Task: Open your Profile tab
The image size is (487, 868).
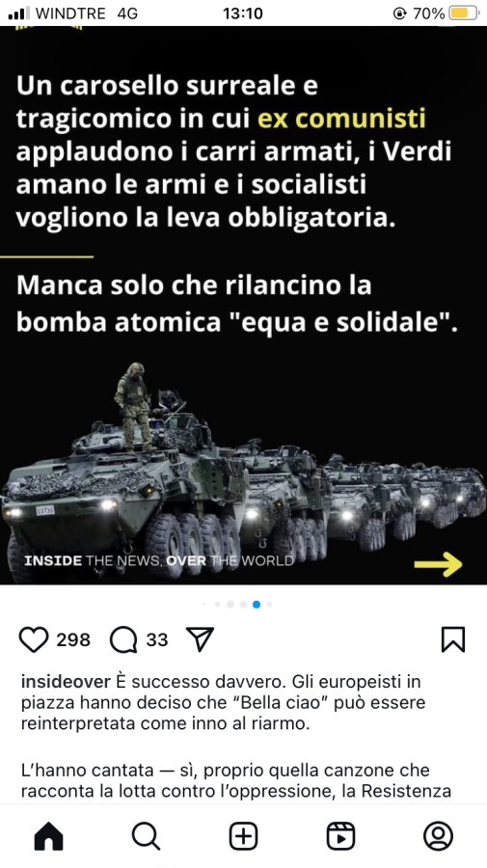Action: pyautogui.click(x=438, y=836)
